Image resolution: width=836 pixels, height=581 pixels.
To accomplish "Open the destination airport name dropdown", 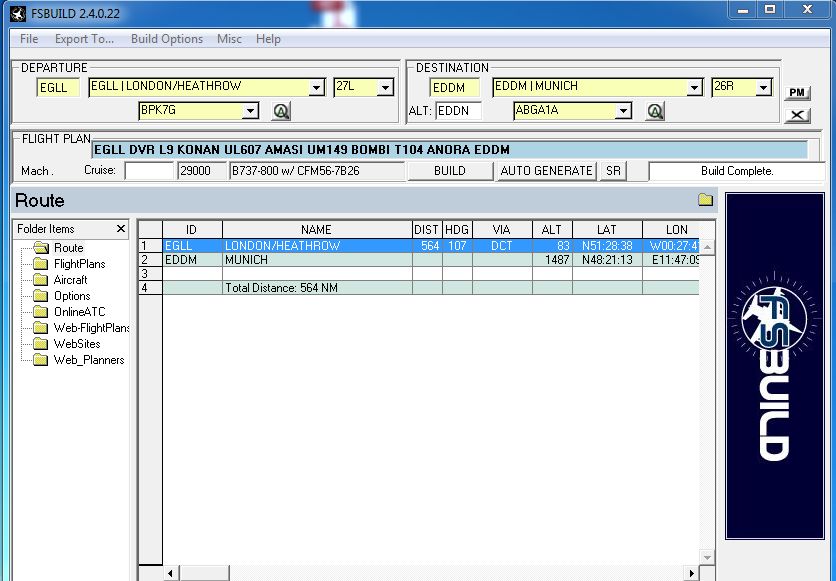I will coord(694,87).
